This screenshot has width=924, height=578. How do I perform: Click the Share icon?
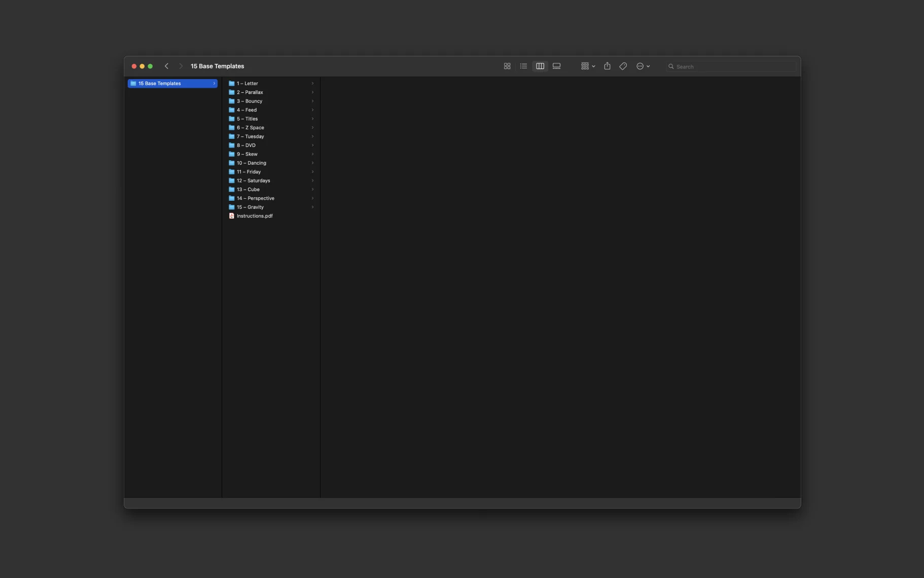click(x=607, y=66)
